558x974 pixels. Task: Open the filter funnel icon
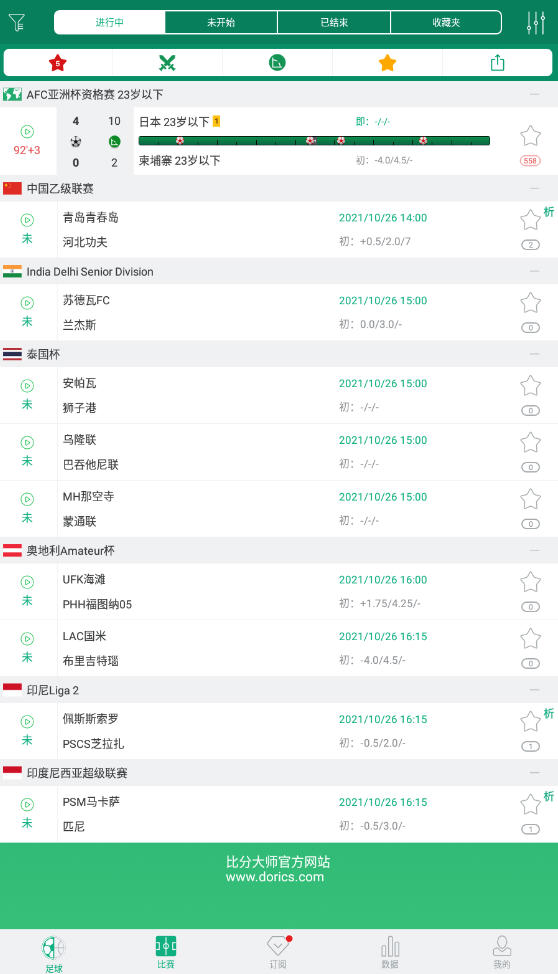click(x=17, y=23)
